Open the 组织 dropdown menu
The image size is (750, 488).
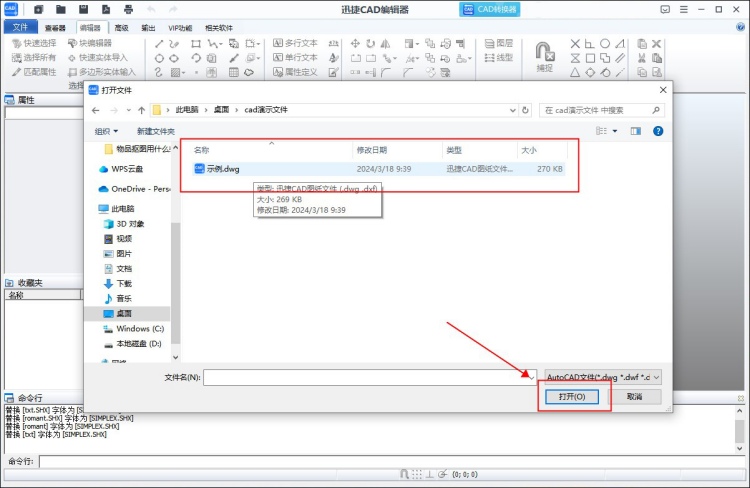click(x=106, y=131)
